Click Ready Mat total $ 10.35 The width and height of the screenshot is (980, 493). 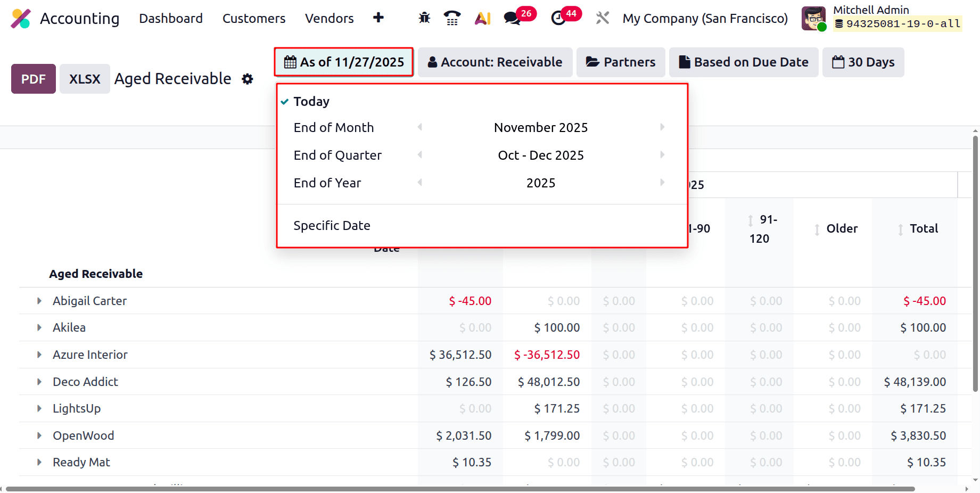click(926, 462)
